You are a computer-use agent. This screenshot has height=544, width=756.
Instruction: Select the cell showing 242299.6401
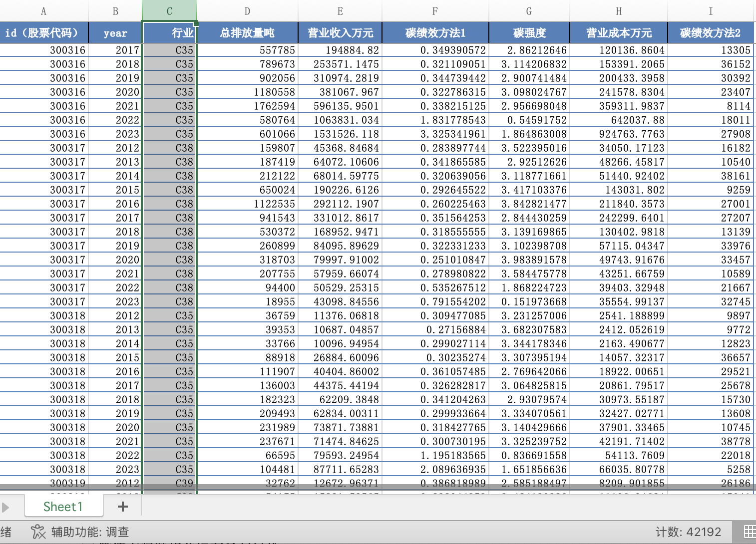point(619,218)
